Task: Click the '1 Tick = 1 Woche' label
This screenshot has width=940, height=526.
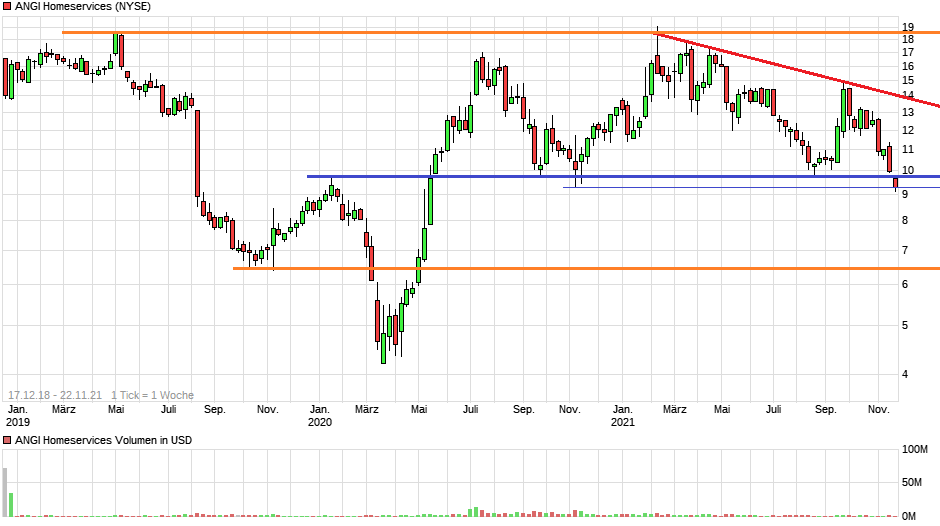Action: (152, 395)
